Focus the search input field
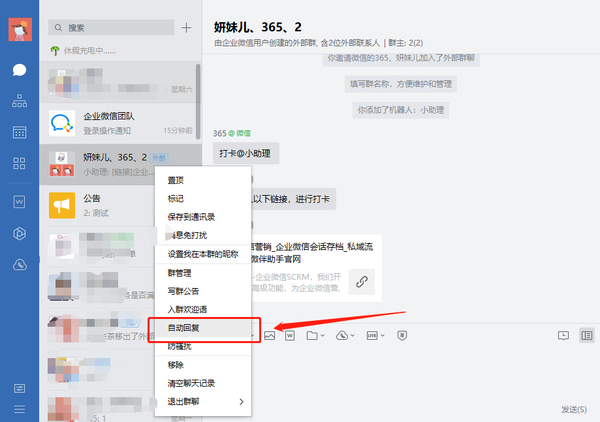Image resolution: width=600 pixels, height=422 pixels. pos(111,28)
